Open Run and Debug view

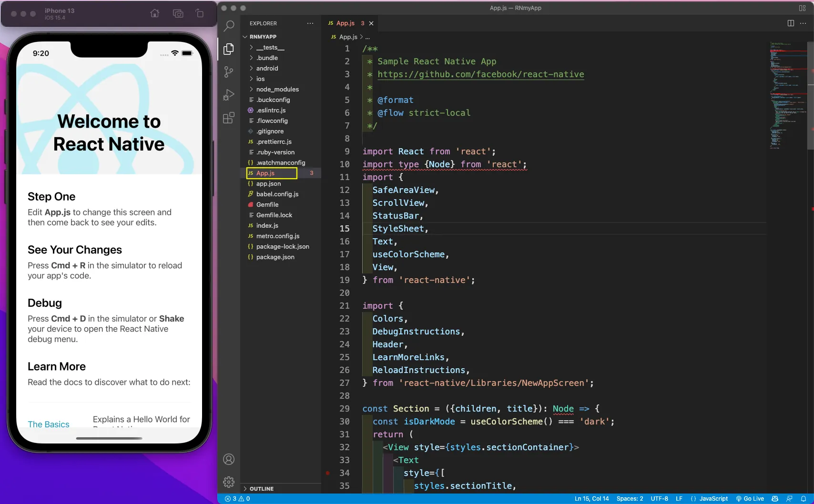[x=229, y=95]
